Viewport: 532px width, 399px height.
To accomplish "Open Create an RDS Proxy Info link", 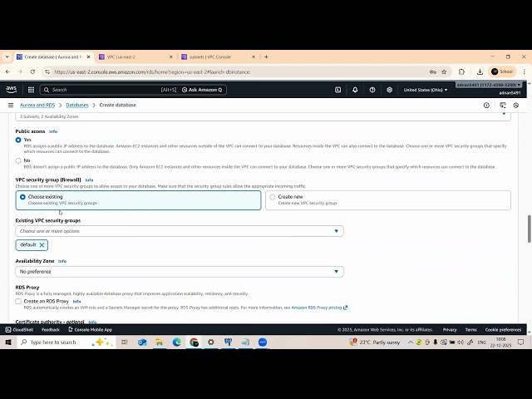I will [x=77, y=301].
